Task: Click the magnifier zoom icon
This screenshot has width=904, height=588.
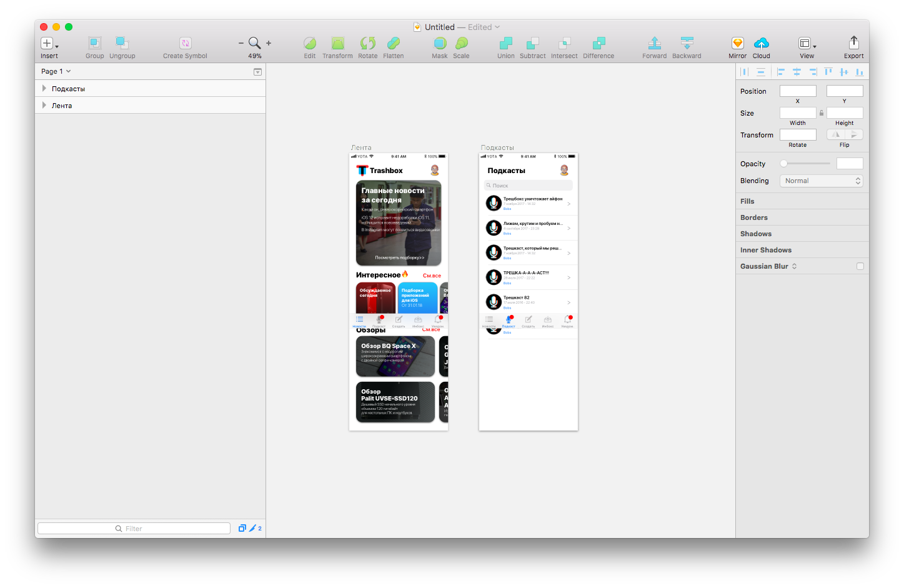Action: pos(254,43)
